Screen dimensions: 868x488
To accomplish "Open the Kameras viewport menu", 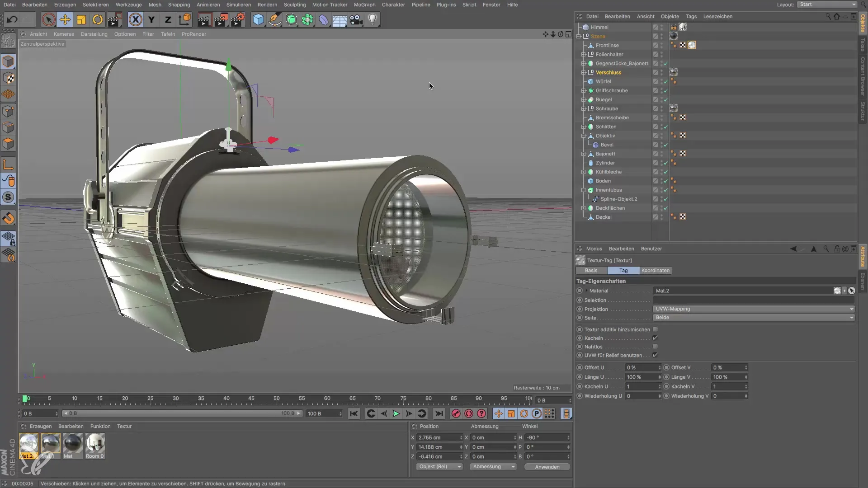I will click(64, 34).
